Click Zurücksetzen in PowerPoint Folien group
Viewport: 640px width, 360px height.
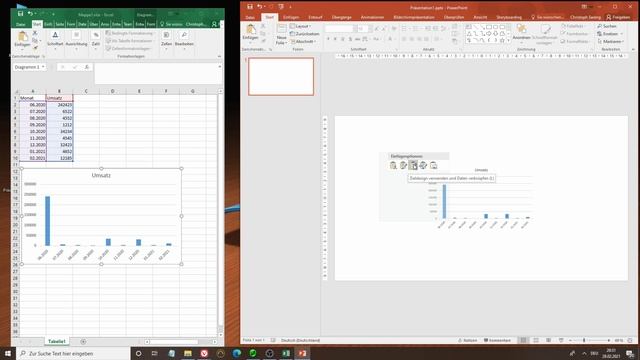(x=304, y=34)
